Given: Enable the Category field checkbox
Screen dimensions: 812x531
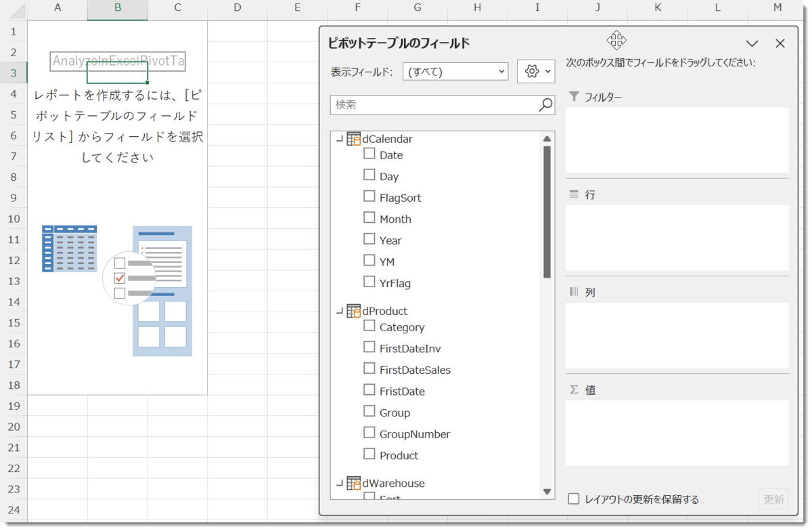Looking at the screenshot, I should [x=369, y=326].
